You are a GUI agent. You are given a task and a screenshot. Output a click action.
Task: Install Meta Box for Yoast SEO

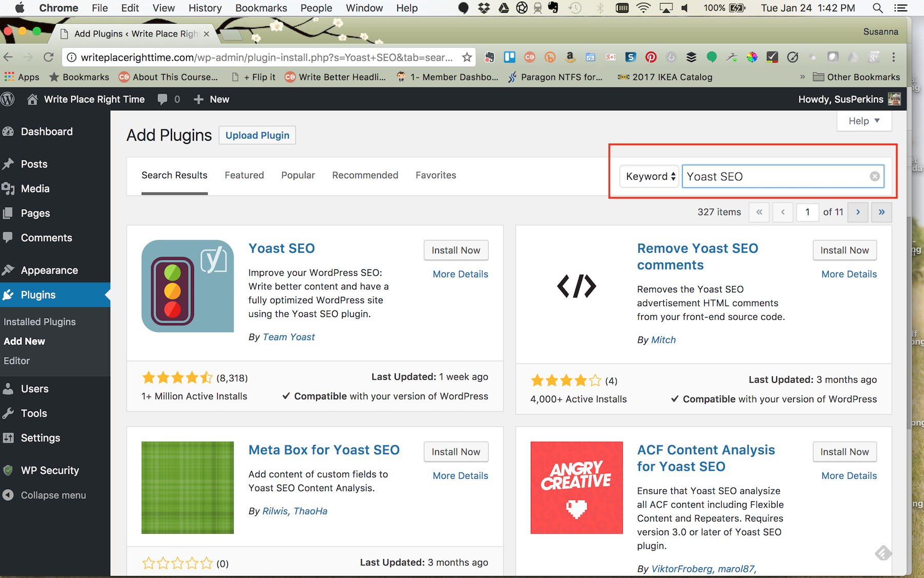pyautogui.click(x=456, y=452)
